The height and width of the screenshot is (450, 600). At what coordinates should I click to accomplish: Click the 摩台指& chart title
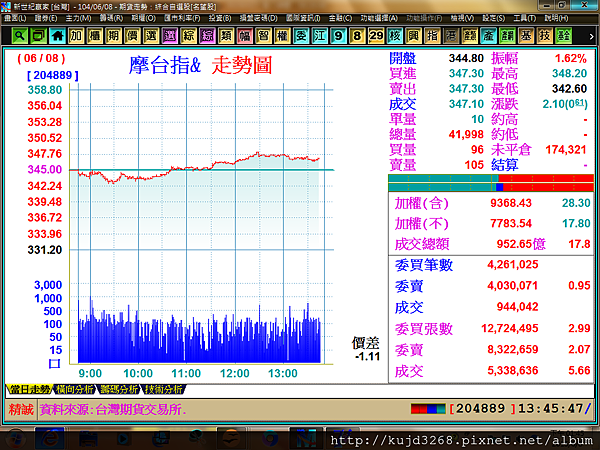165,65
